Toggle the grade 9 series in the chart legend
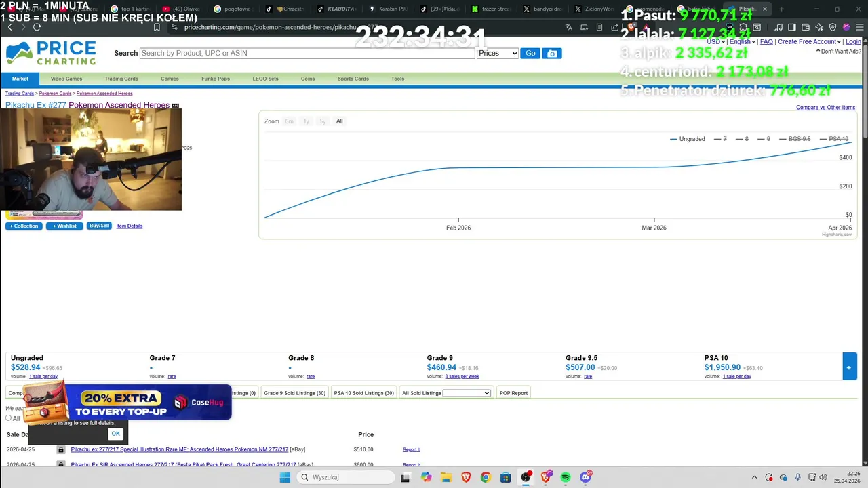 (763, 139)
